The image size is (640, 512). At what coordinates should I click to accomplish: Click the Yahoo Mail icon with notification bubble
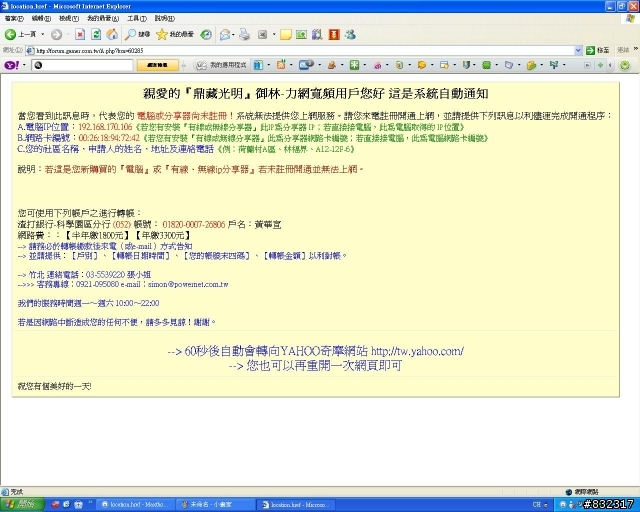[306, 65]
